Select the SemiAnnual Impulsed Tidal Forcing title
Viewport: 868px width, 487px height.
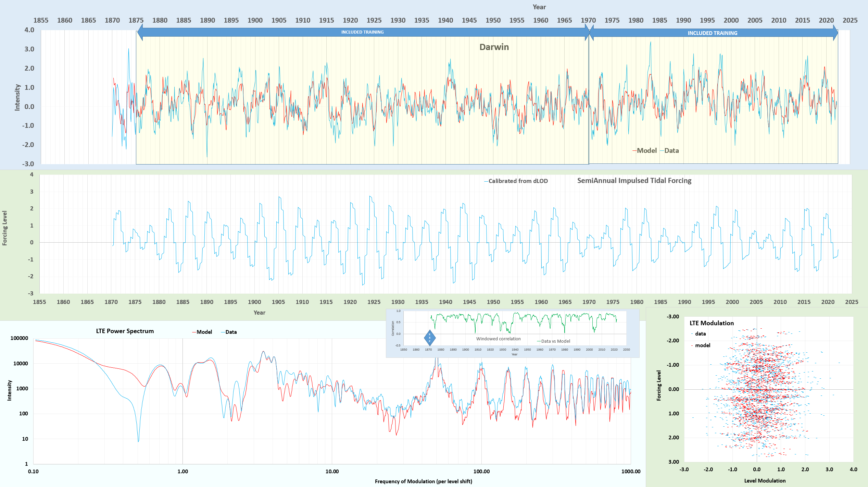[x=634, y=181]
